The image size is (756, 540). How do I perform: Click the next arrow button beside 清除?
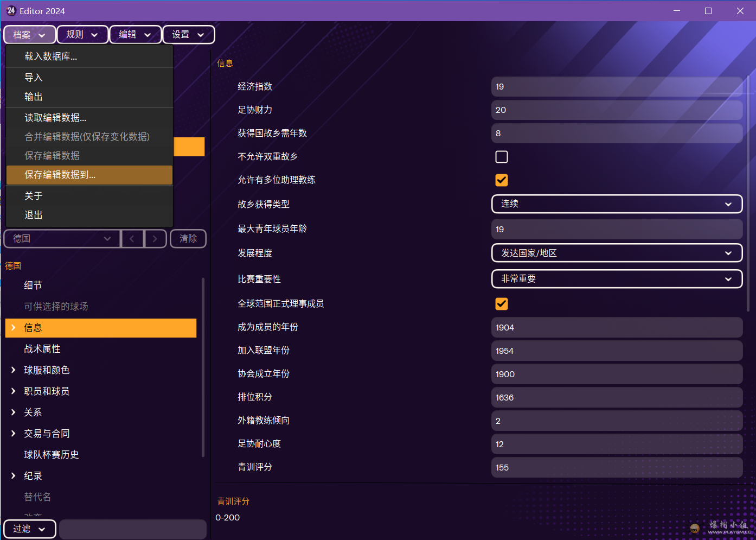coord(155,239)
